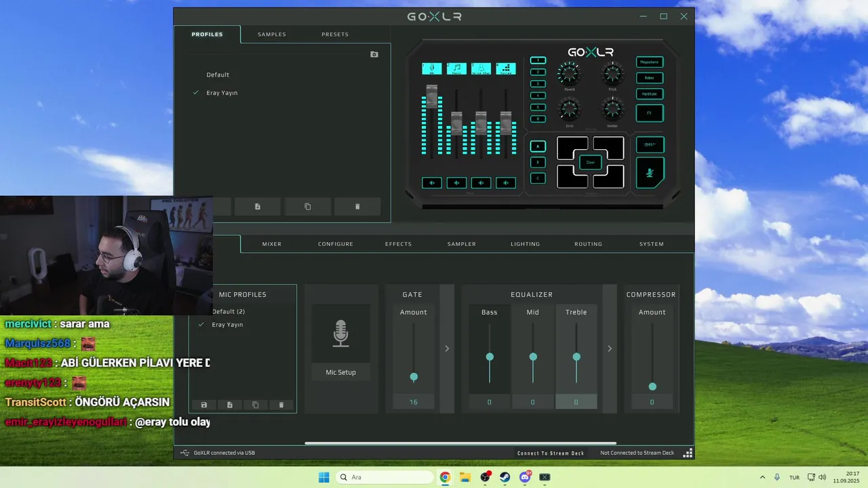Open the profiles folder camera-gear icon
The height and width of the screenshot is (488, 868).
(374, 54)
